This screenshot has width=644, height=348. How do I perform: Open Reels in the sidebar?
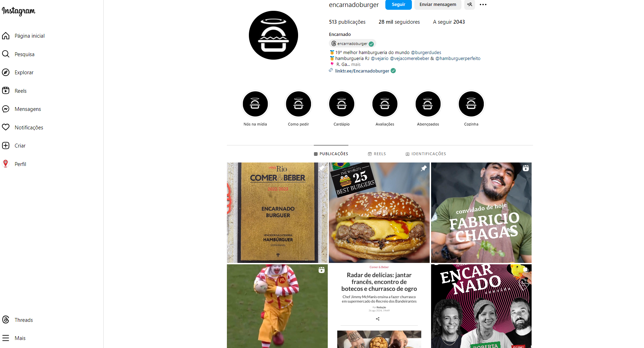(x=6, y=91)
